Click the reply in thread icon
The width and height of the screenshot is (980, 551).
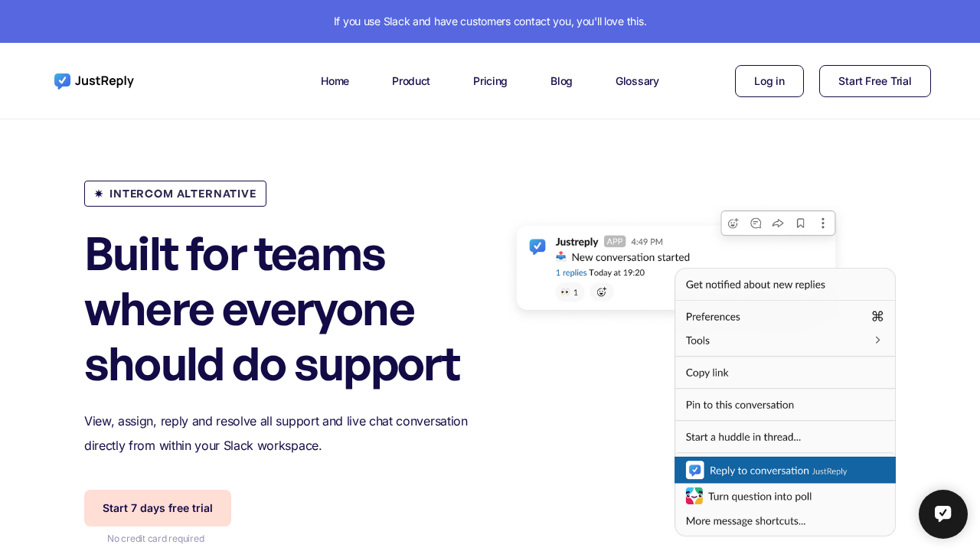(x=756, y=223)
